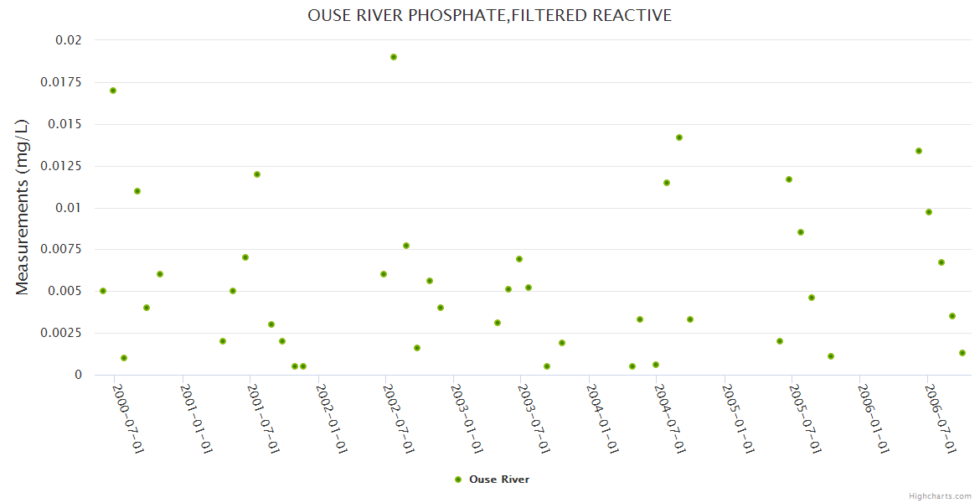The image size is (980, 503).
Task: Toggle the Ouse River series legend label
Action: coord(499,480)
